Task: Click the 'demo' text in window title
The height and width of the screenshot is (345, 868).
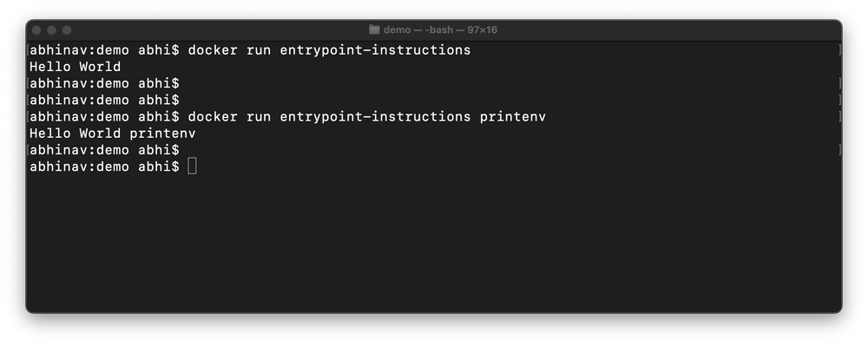Action: [397, 29]
